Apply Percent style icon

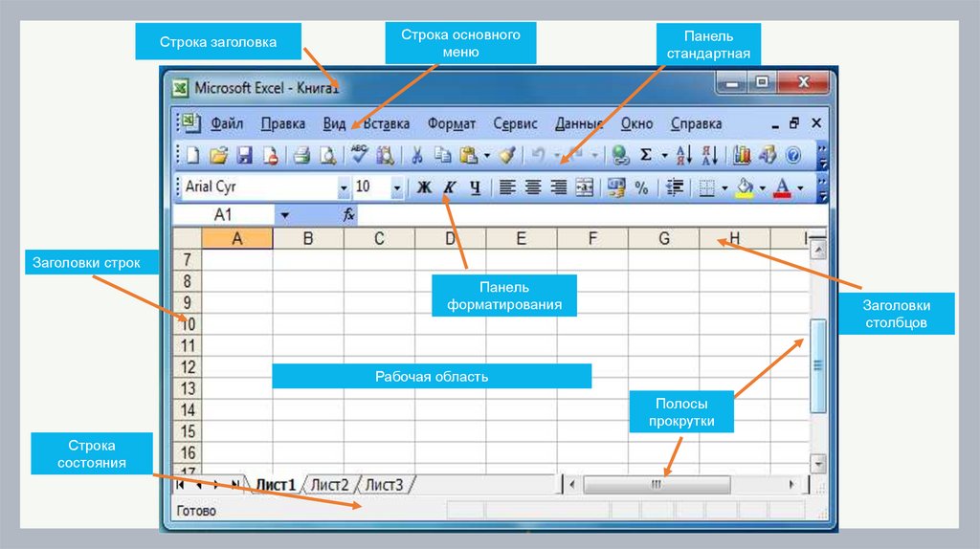(641, 187)
